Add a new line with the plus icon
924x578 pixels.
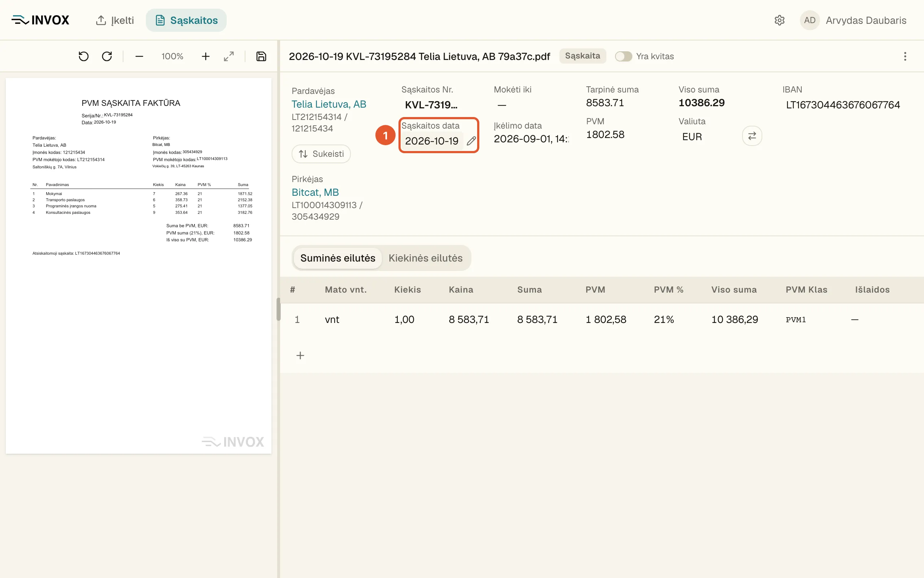(x=301, y=355)
